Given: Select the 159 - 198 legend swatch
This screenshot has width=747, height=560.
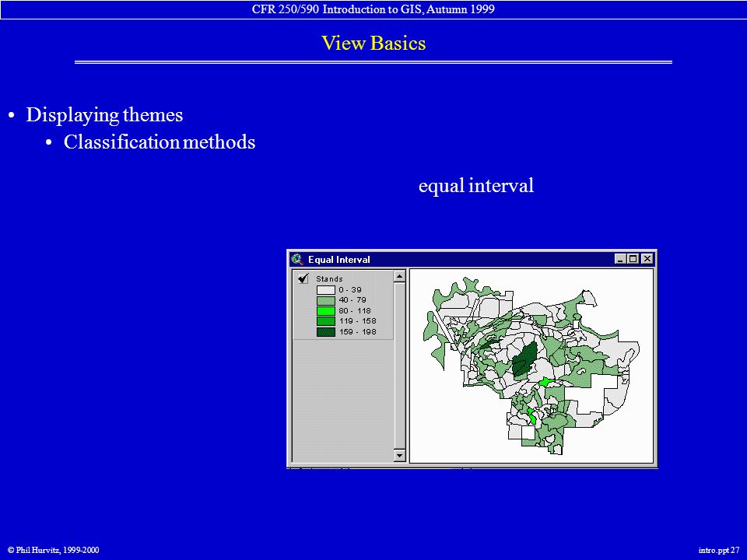Looking at the screenshot, I should click(x=326, y=332).
